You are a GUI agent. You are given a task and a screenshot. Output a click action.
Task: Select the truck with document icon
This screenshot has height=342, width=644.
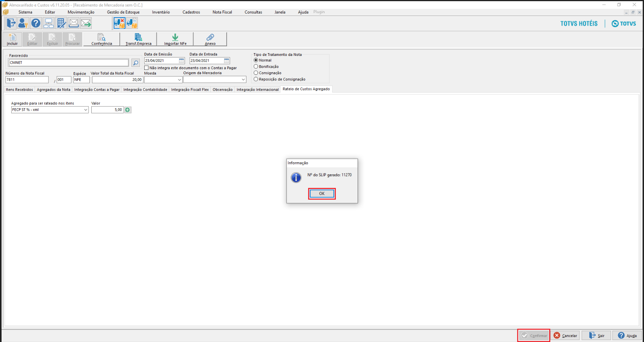[x=132, y=23]
